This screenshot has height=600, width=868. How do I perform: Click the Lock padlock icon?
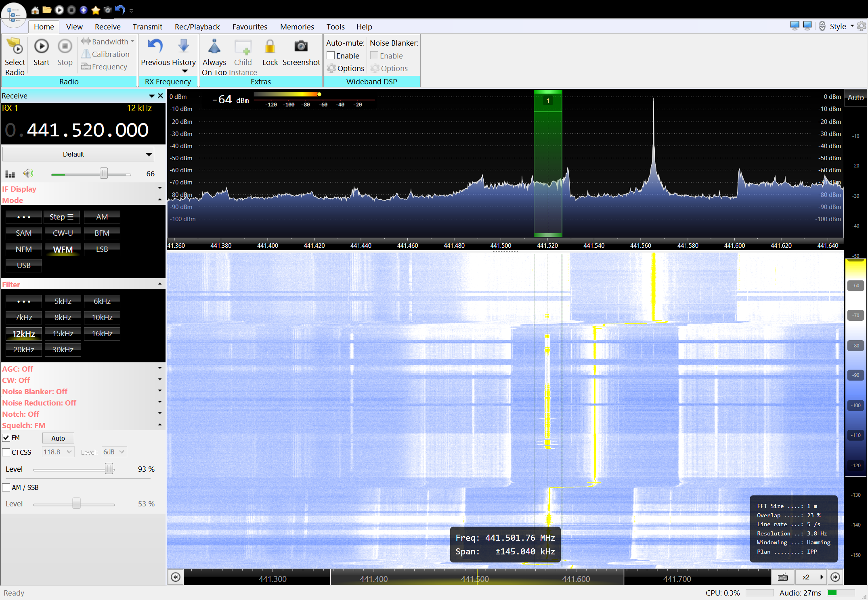[x=270, y=47]
